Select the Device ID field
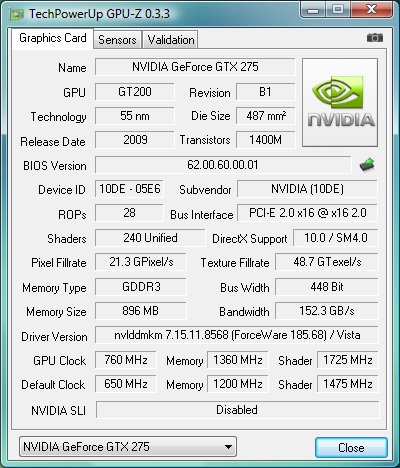The image size is (400, 468). pos(130,189)
